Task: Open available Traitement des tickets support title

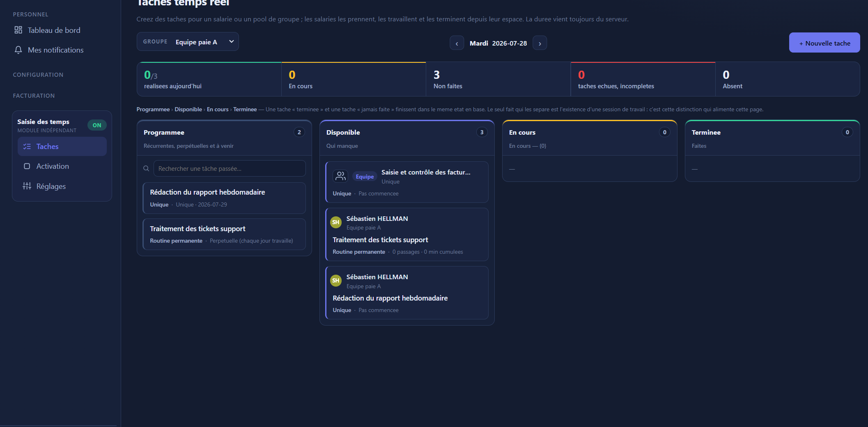Action: coord(380,240)
